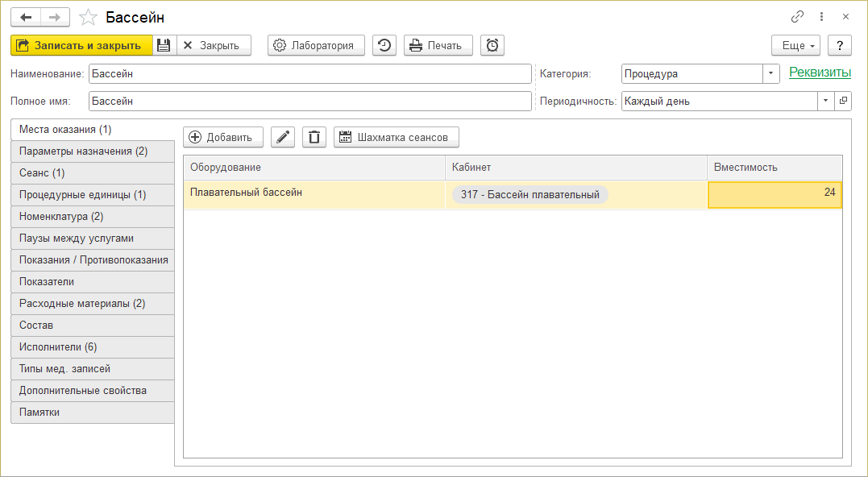The image size is (868, 477).
Task: Expand the Категория dropdown arrow
Action: point(771,73)
